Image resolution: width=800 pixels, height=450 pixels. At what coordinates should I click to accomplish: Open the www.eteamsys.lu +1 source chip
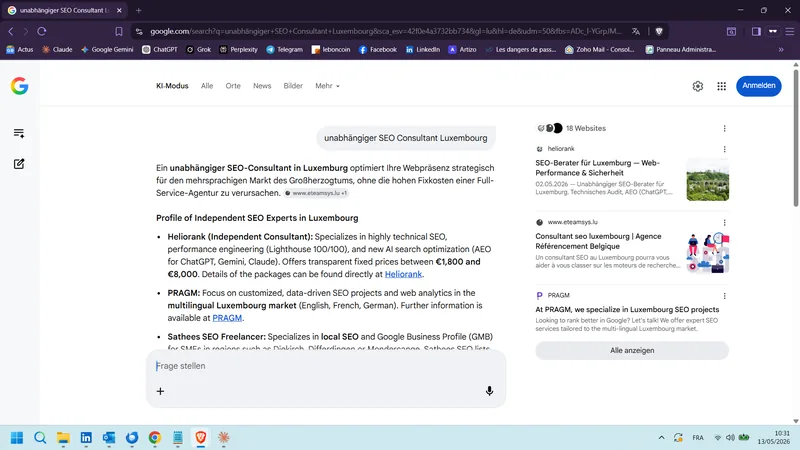[316, 193]
